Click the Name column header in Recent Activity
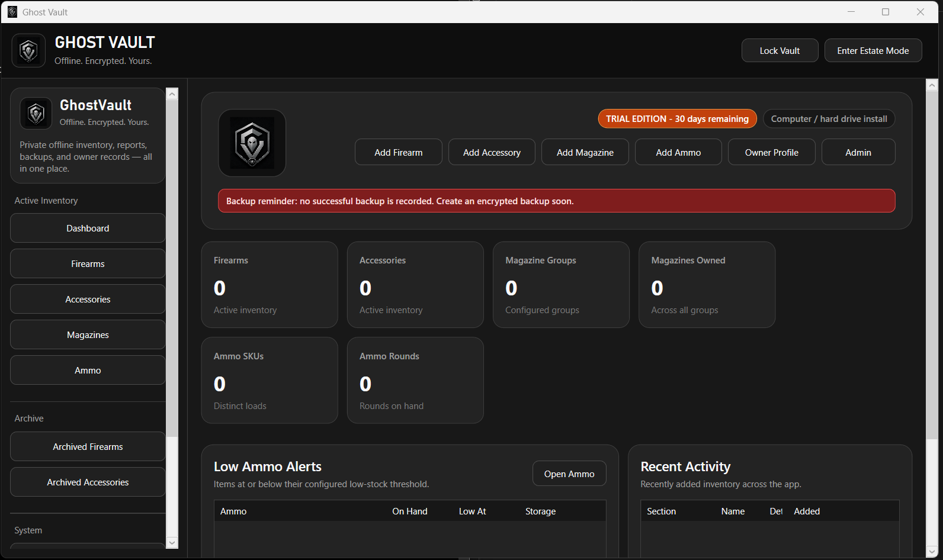Viewport: 943px width, 560px height. pos(733,511)
